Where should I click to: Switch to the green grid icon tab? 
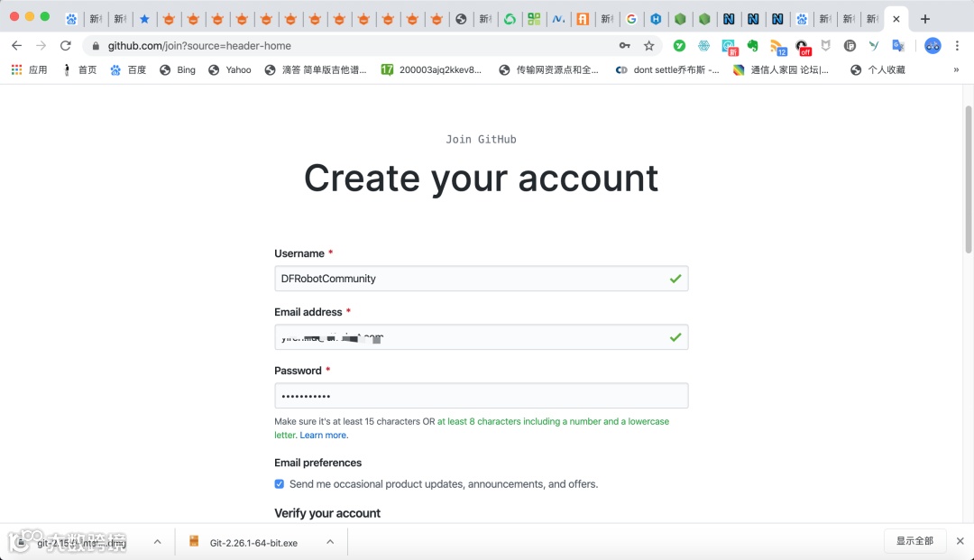(x=534, y=19)
